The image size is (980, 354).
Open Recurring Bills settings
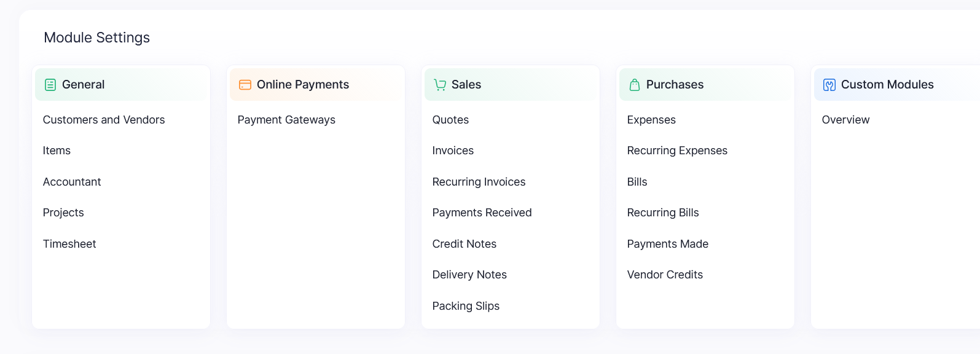click(x=663, y=213)
